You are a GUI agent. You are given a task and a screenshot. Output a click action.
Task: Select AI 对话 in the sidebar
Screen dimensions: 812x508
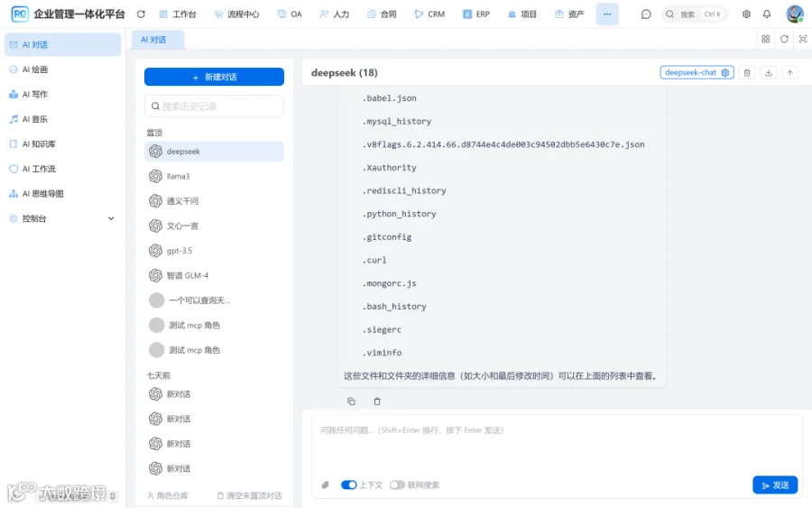pos(62,44)
